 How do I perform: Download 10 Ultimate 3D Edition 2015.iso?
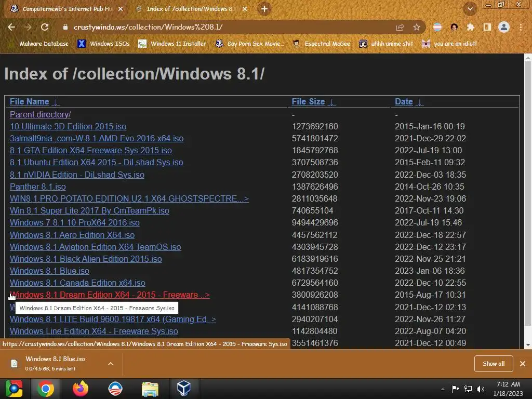point(68,126)
